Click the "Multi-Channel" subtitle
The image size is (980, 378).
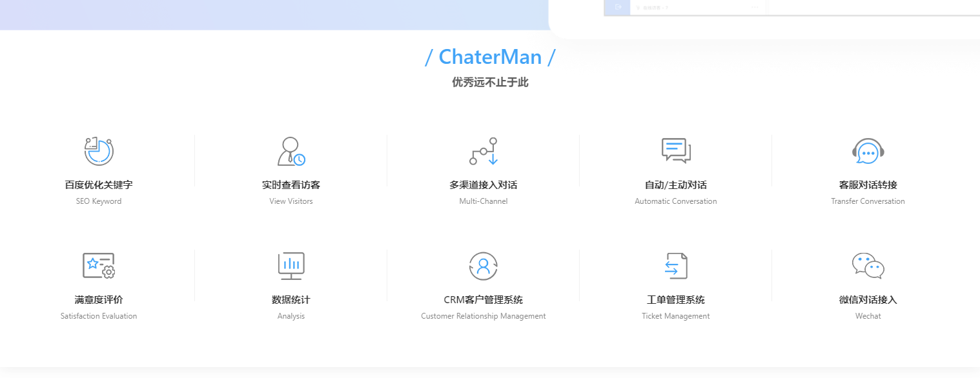484,201
